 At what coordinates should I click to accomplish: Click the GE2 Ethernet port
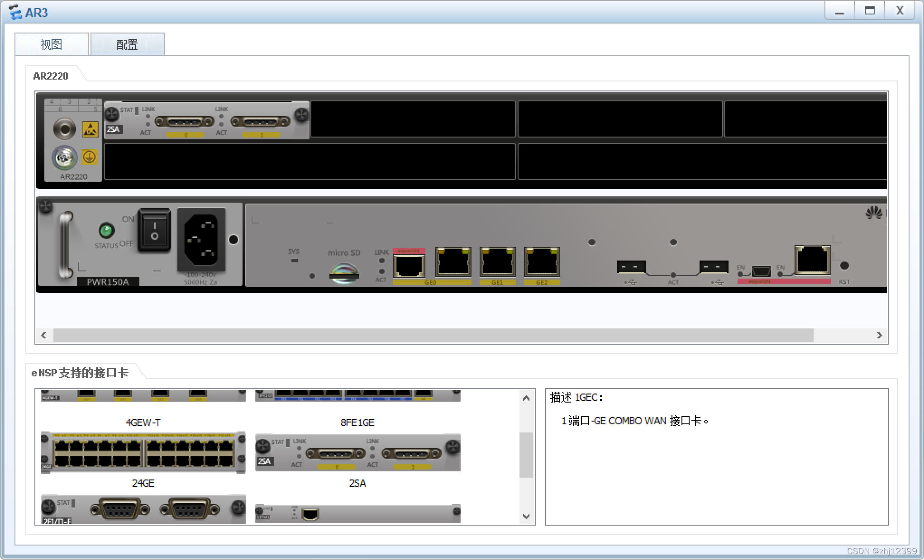click(542, 262)
